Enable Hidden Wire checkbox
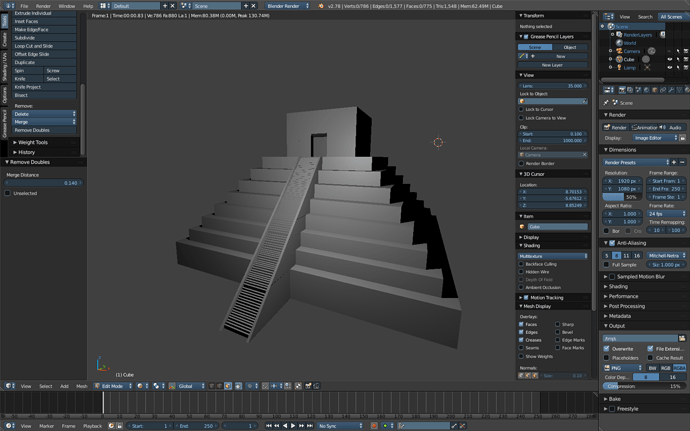 point(521,272)
